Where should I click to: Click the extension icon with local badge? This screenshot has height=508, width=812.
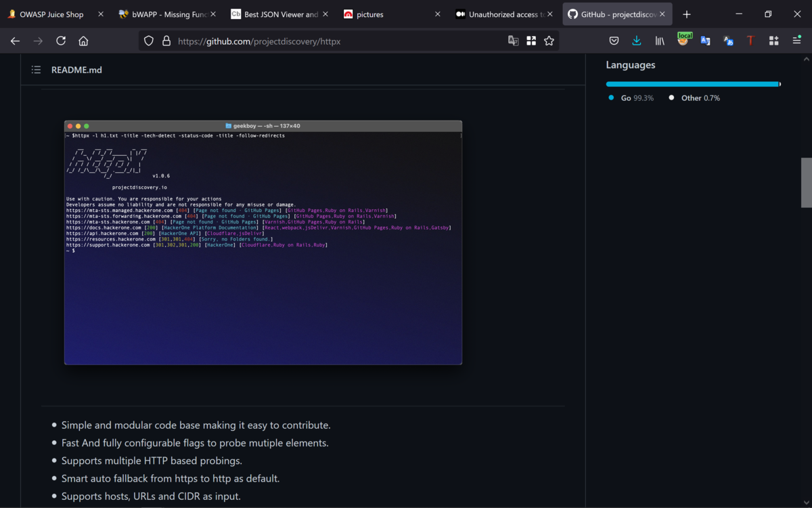coord(683,40)
